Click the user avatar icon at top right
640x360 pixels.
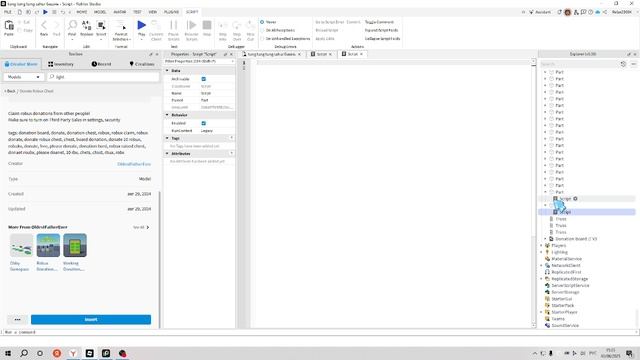[x=567, y=12]
